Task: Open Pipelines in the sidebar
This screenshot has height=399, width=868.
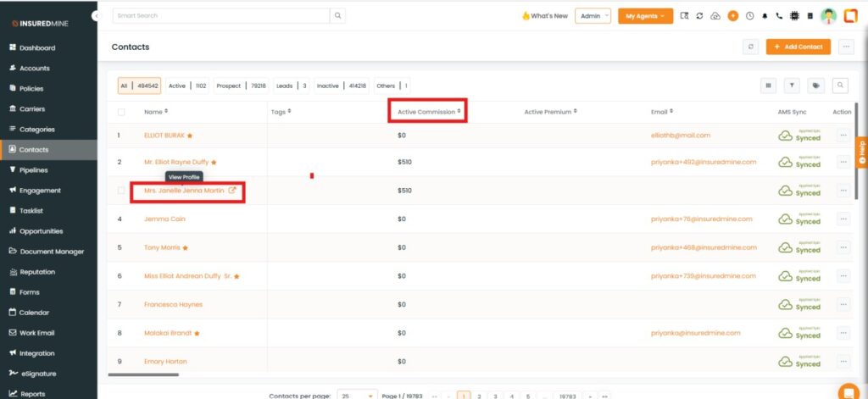Action: (34, 170)
